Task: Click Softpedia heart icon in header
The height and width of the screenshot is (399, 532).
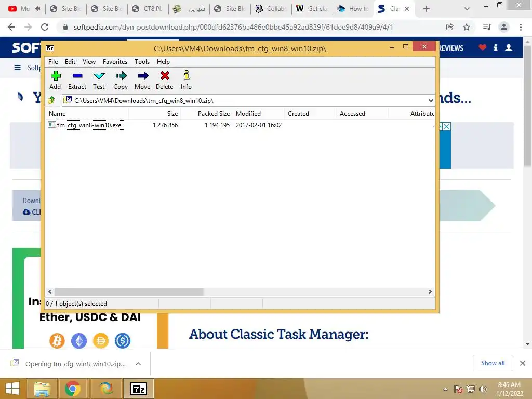Action: click(x=483, y=47)
